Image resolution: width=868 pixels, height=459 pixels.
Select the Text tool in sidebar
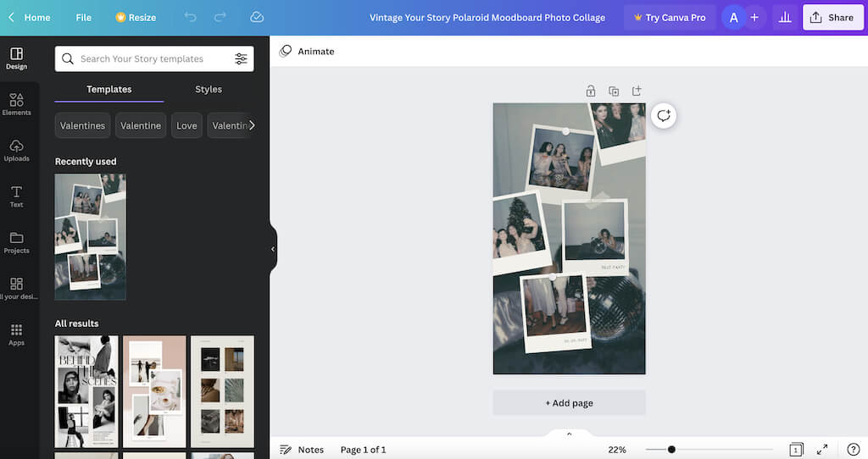point(16,196)
